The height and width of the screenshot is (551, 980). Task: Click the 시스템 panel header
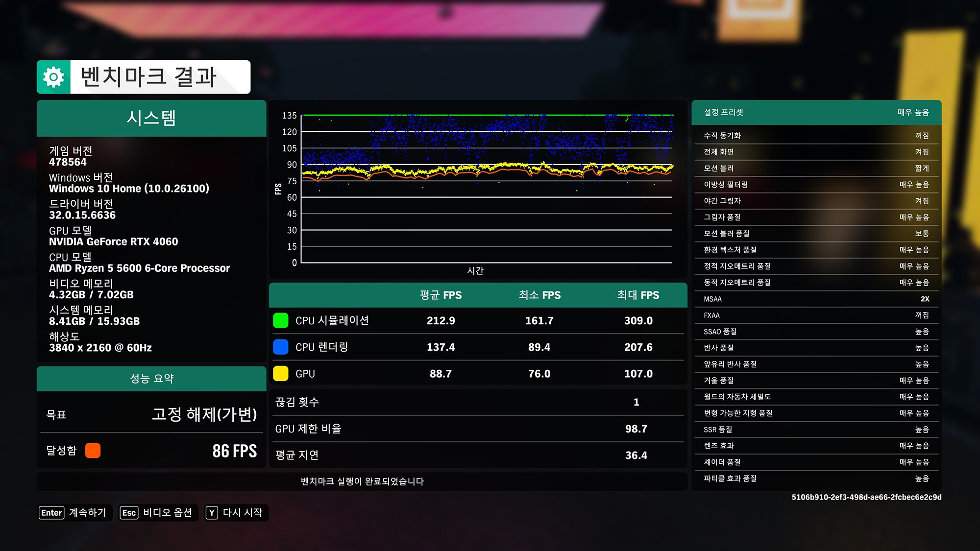tap(151, 119)
